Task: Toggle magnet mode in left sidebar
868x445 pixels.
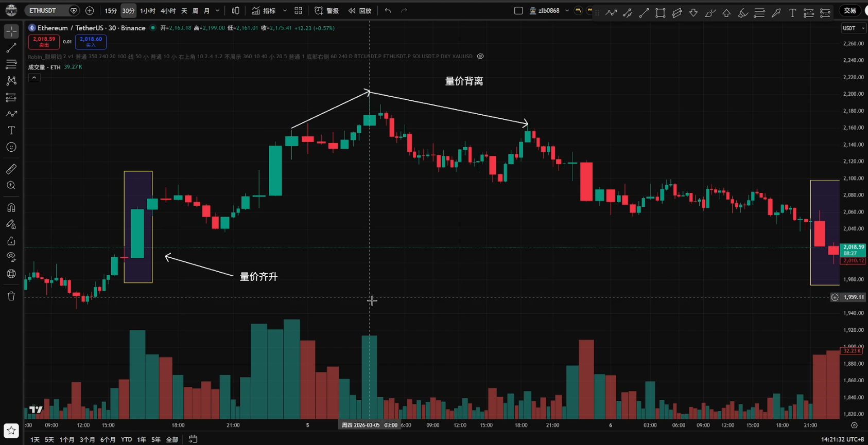Action: click(x=11, y=208)
